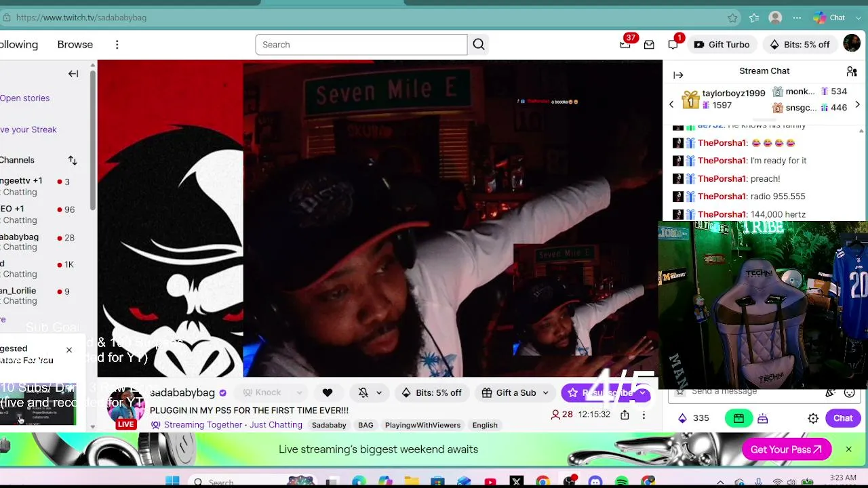Expand Gift a Sub options

click(x=545, y=393)
